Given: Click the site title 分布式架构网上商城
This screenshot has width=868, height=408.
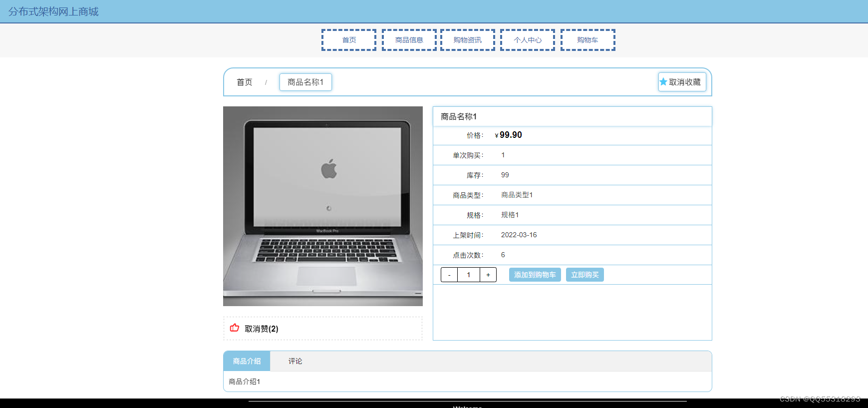Looking at the screenshot, I should (x=53, y=11).
